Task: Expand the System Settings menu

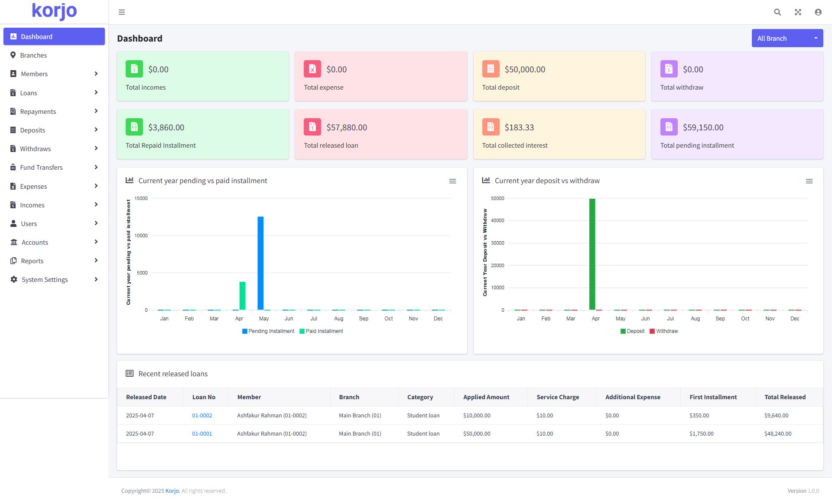Action: point(54,280)
